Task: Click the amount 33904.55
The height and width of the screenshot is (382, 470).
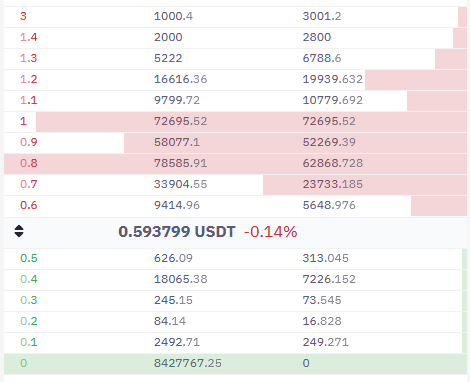Action: coord(180,184)
